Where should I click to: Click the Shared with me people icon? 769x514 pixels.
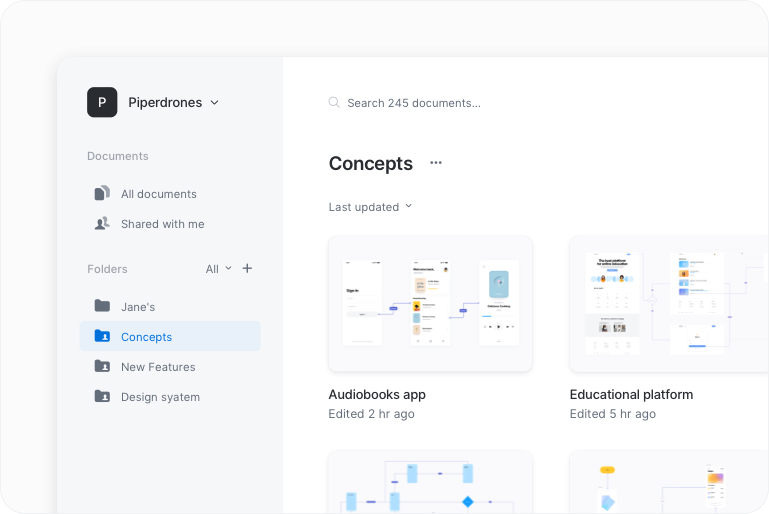[102, 224]
